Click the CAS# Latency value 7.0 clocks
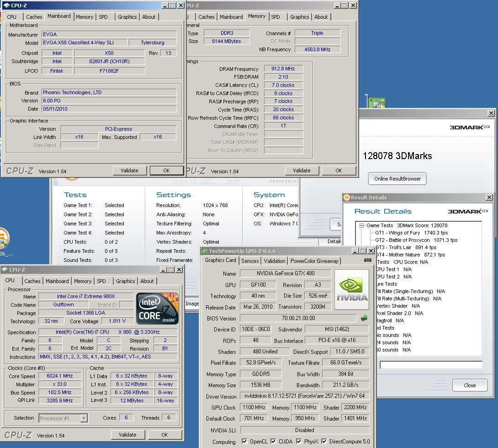This screenshot has height=448, width=498. click(x=283, y=85)
